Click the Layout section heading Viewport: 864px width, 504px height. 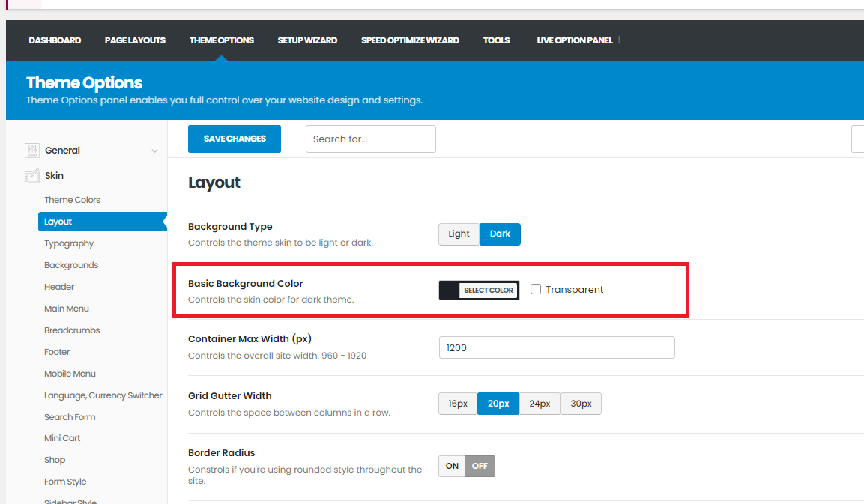[214, 183]
